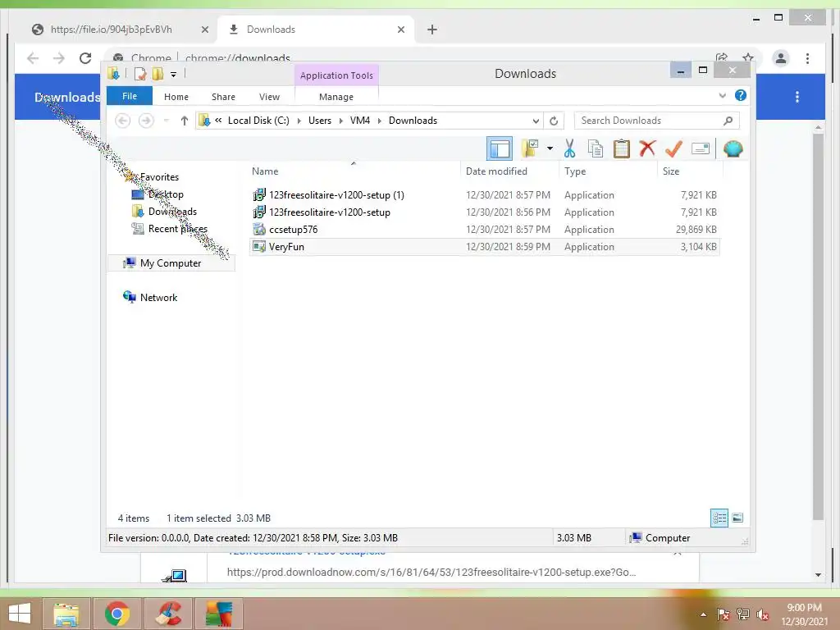Go up one folder level arrow
Image resolution: width=840 pixels, height=630 pixels.
(x=185, y=121)
